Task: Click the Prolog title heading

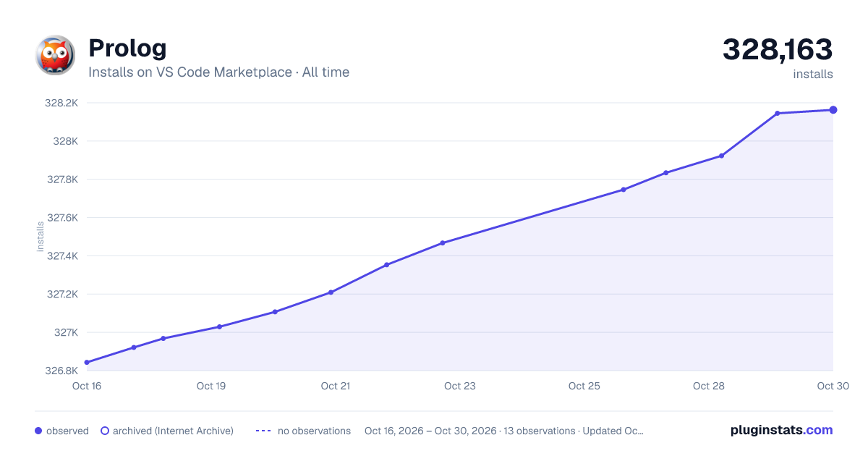Action: click(127, 48)
